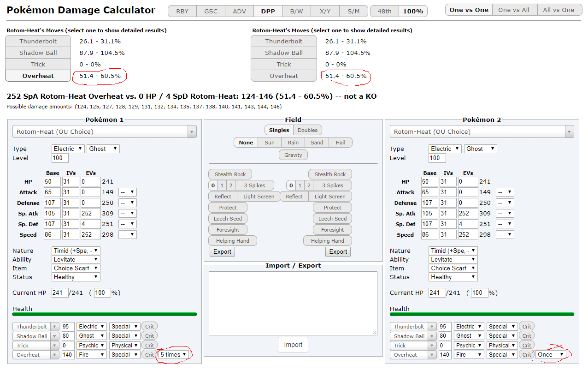Show Pokémon 2's Trick detailed results
Image resolution: width=588 pixels, height=376 pixels.
284,64
